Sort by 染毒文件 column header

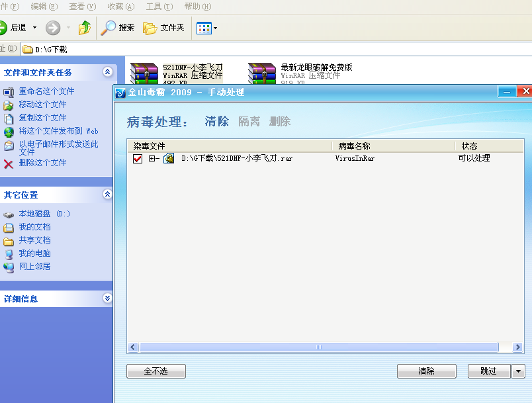tap(230, 146)
